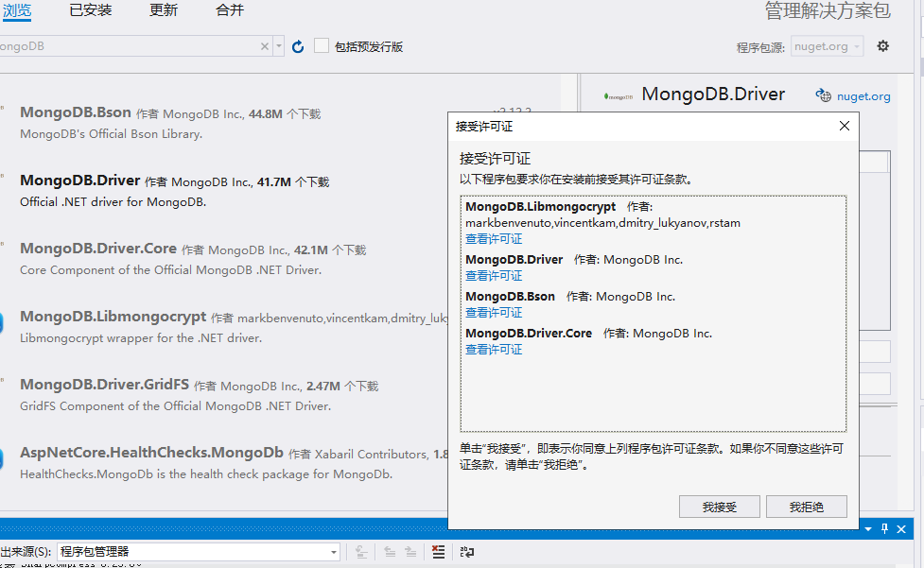This screenshot has width=924, height=568.
Task: Select MongoDB.Libmongocrypt package in list
Action: pyautogui.click(x=224, y=327)
